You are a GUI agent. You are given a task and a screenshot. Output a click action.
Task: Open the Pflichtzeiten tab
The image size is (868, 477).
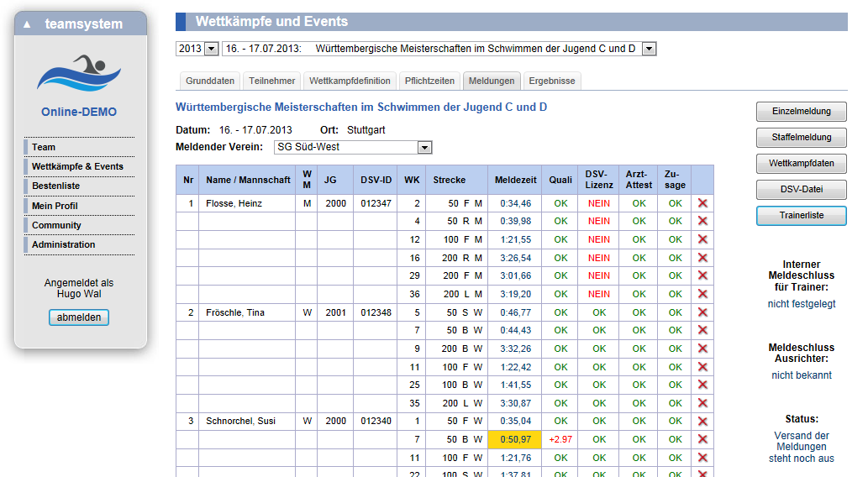pyautogui.click(x=429, y=81)
